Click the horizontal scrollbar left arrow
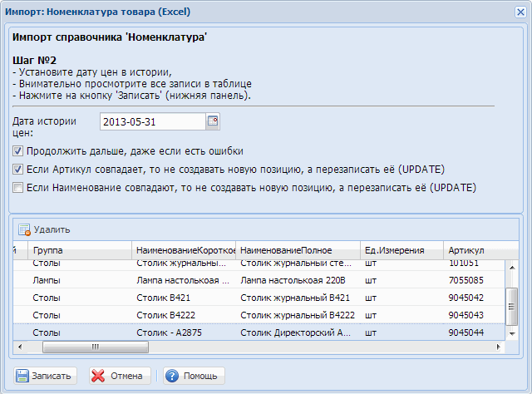Image resolution: width=532 pixels, height=394 pixels. (20, 347)
